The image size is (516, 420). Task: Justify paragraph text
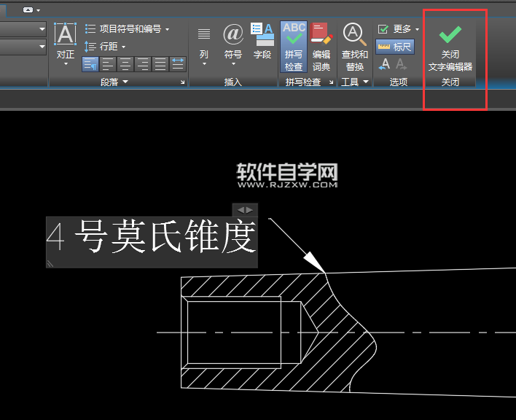point(160,64)
